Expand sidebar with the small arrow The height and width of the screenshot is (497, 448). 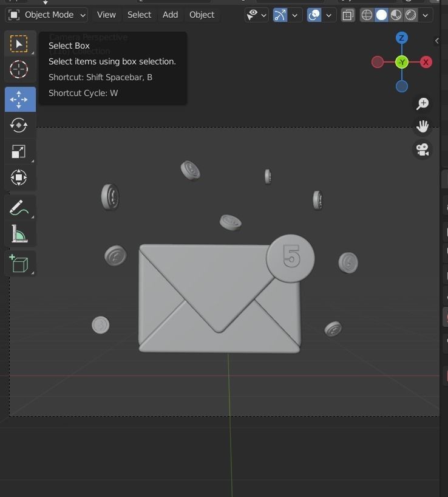[x=437, y=41]
